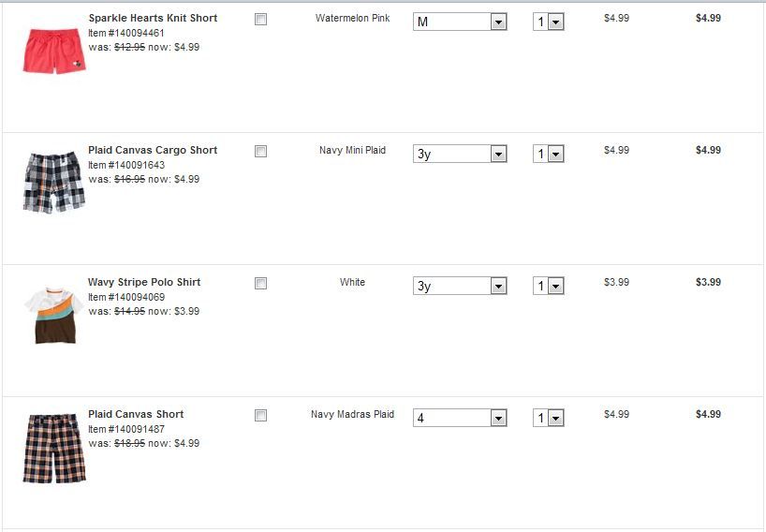
Task: Click the Plaid Canvas Cargo Short title
Action: (153, 150)
